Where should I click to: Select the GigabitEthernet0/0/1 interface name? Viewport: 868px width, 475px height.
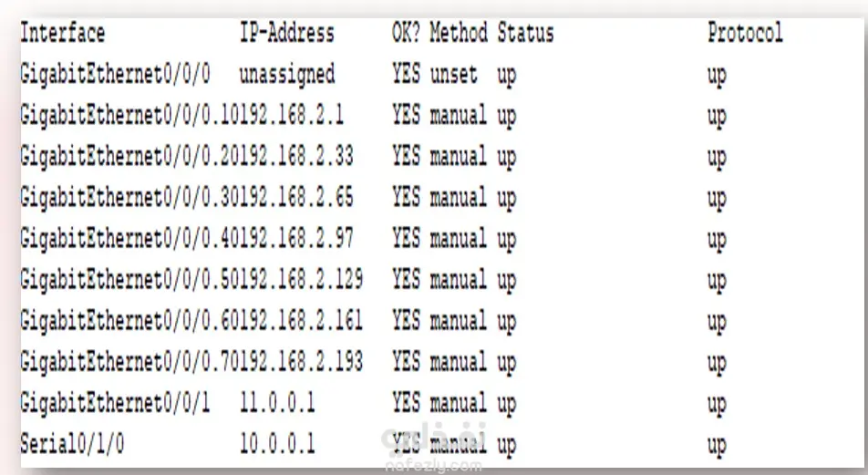pyautogui.click(x=115, y=403)
